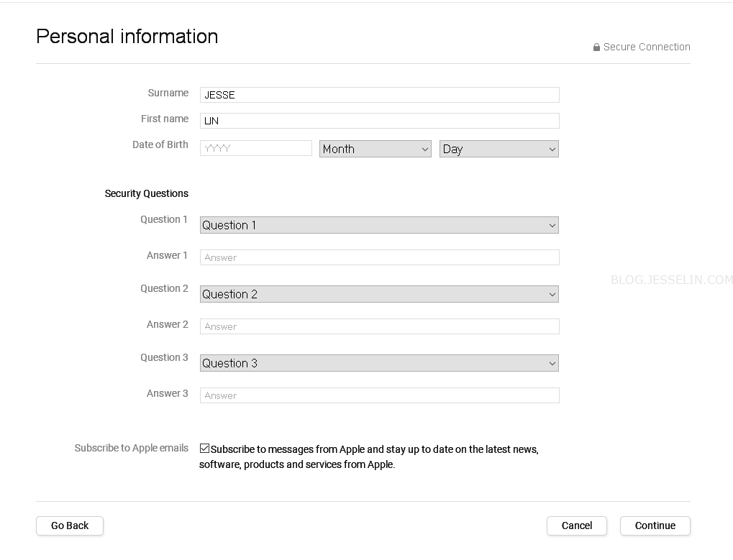Open the Day dropdown
Screen dimensions: 733x560
pos(498,149)
